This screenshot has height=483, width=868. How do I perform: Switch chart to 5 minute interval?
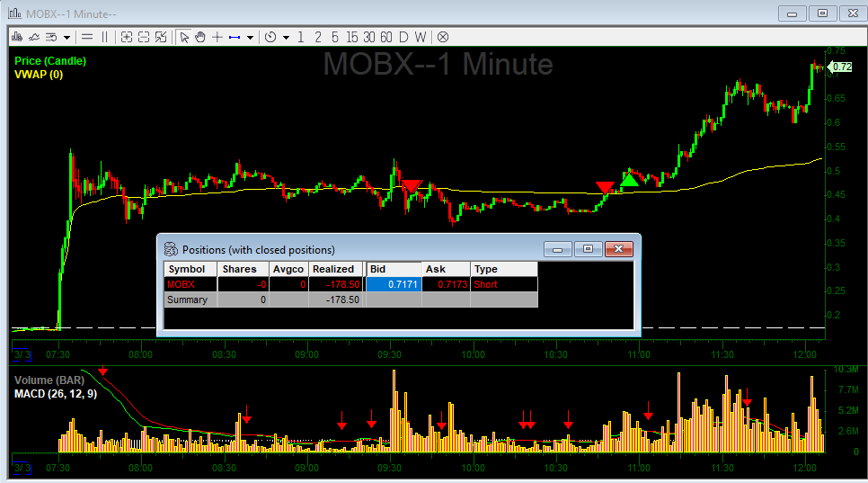point(335,37)
